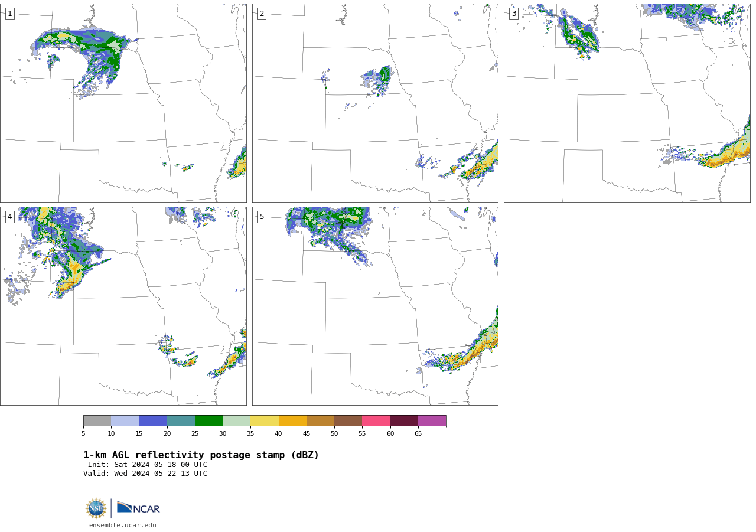Click the 'Init: Sat 2024-05-18 00 UTC' text

[148, 465]
